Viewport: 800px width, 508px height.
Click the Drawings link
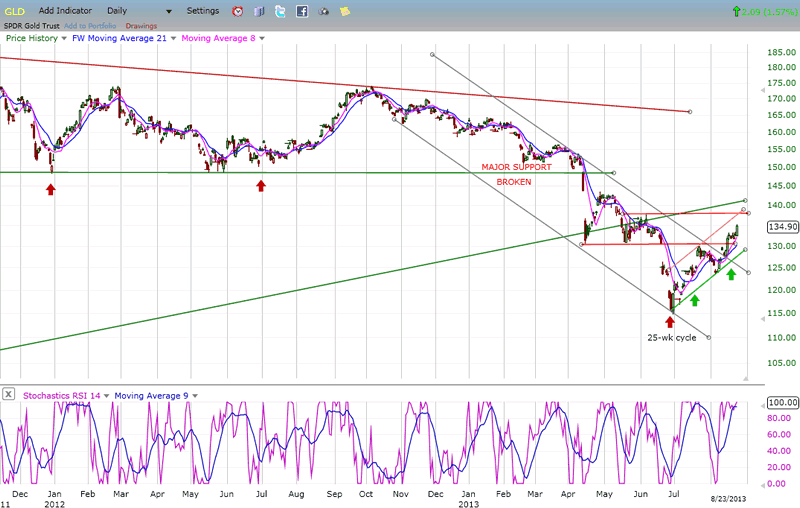coord(142,24)
